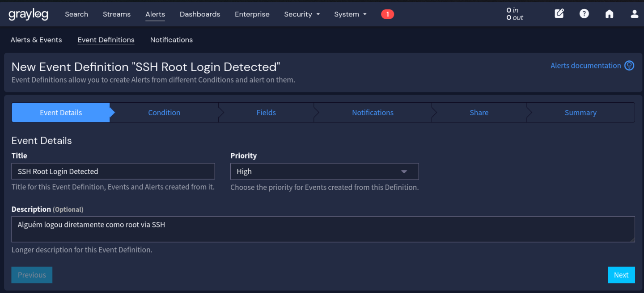Jump to the Condition wizard step
The height and width of the screenshot is (293, 644).
164,113
